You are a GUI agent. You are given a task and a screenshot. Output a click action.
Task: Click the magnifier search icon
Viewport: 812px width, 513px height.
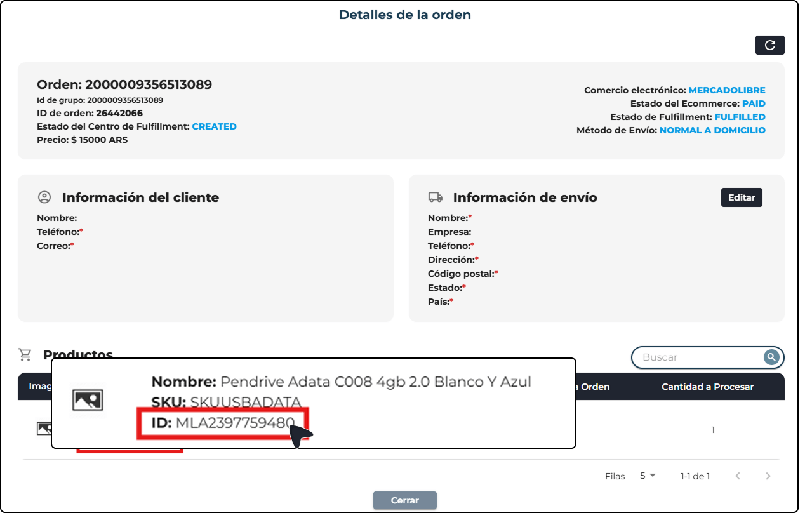771,357
